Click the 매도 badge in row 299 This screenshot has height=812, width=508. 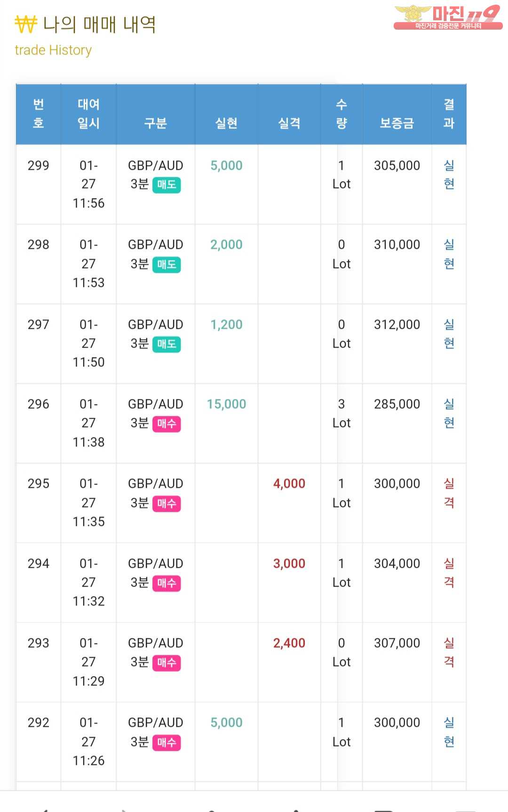(167, 184)
